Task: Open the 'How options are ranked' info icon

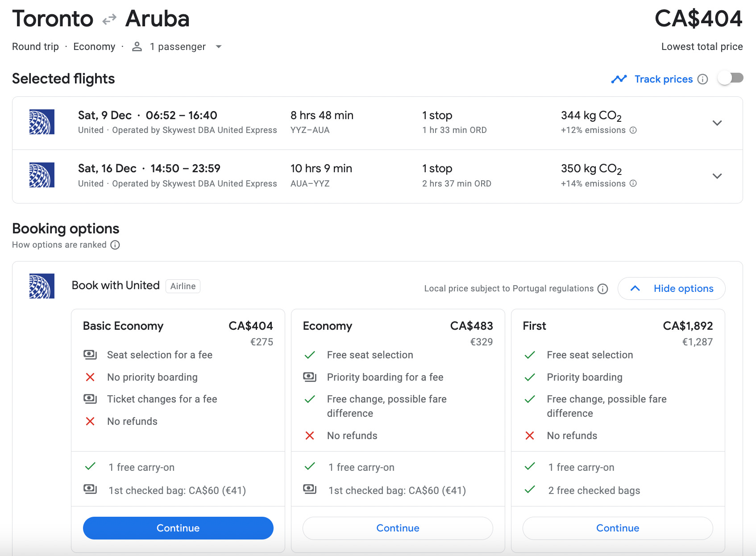Action: tap(115, 245)
